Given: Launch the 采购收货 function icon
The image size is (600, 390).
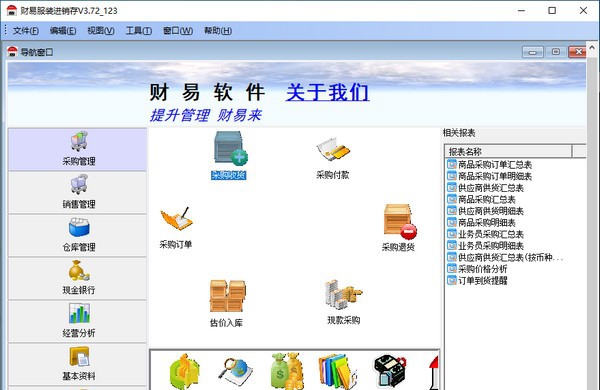Looking at the screenshot, I should coord(230,155).
